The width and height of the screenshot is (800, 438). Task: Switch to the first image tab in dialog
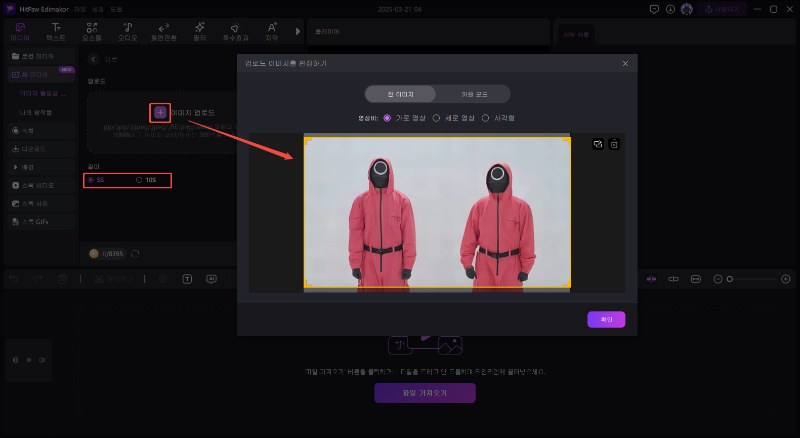point(401,94)
